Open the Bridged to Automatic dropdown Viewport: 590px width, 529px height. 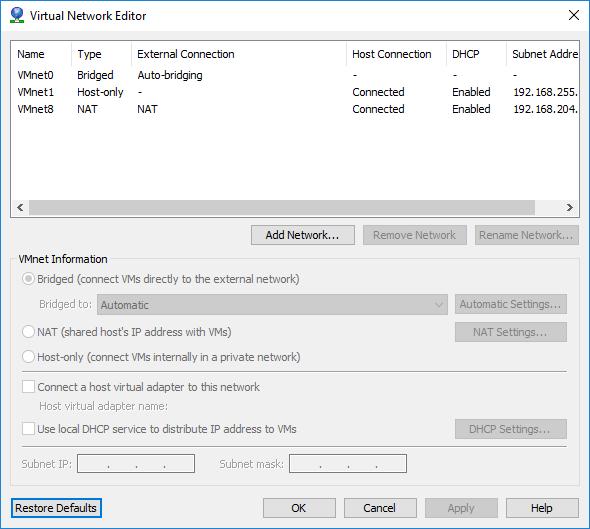pyautogui.click(x=272, y=304)
